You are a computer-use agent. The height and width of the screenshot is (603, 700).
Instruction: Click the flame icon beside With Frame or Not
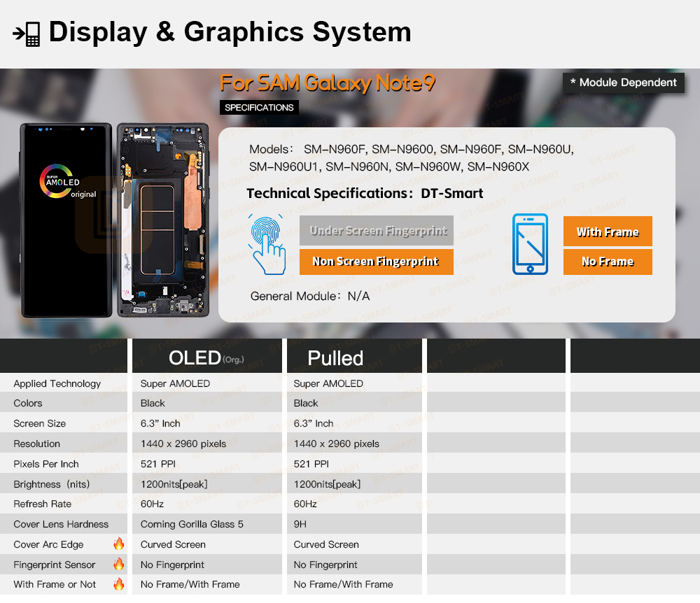(x=118, y=584)
